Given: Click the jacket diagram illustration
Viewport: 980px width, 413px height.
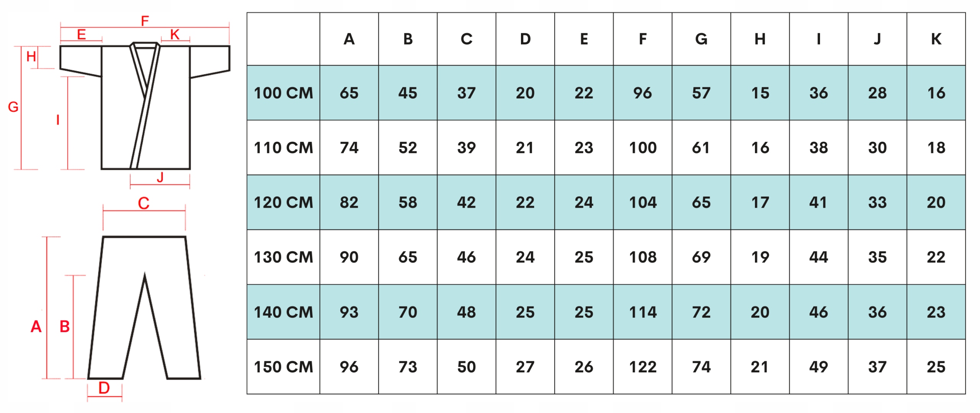Looking at the screenshot, I should pyautogui.click(x=145, y=107).
